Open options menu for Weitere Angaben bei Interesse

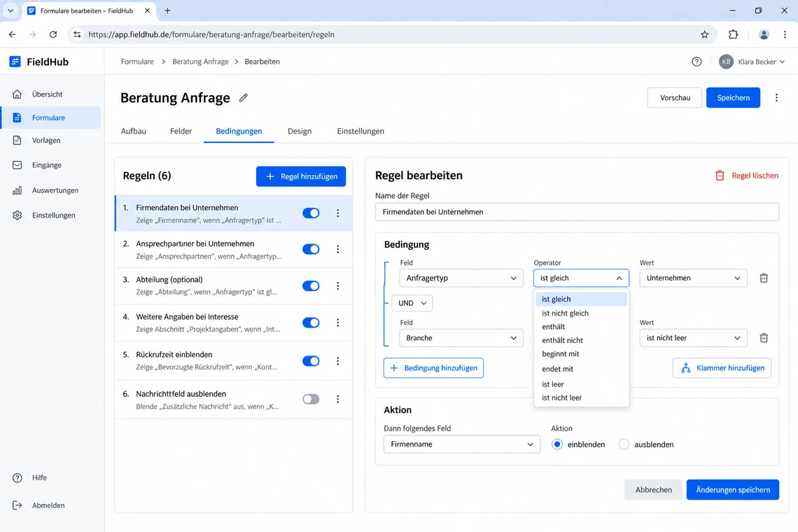click(x=337, y=322)
